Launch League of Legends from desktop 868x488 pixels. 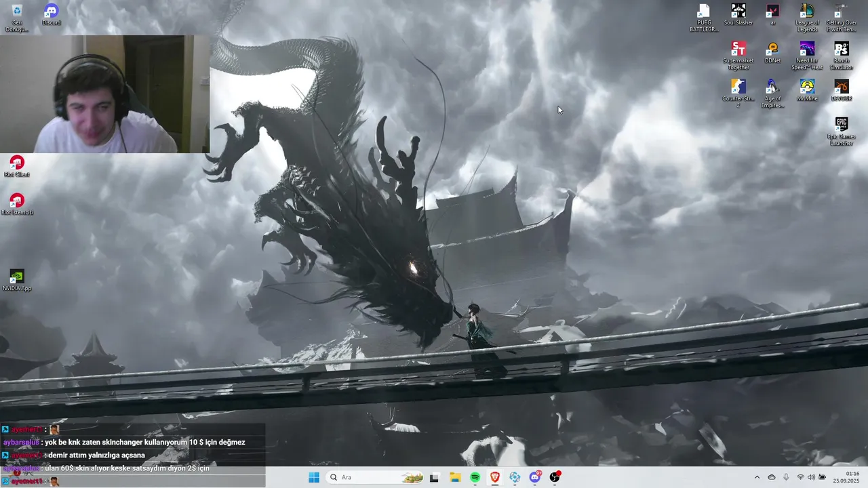pyautogui.click(x=807, y=18)
